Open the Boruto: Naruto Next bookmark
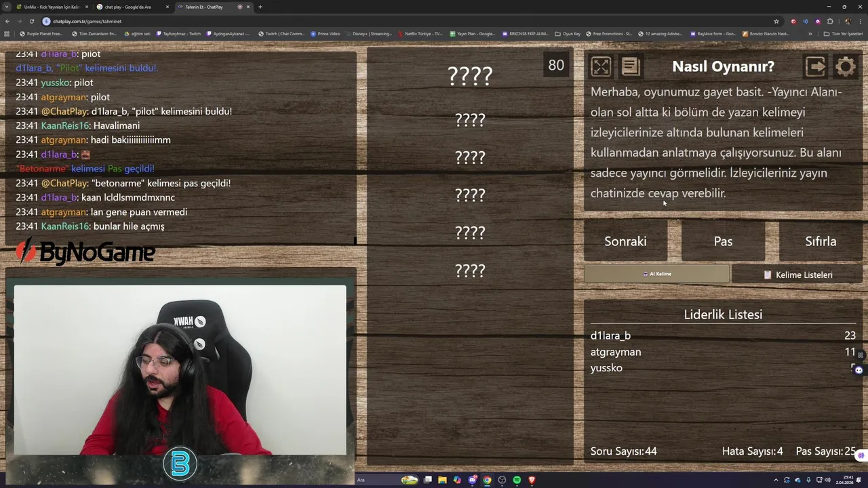 tap(766, 33)
